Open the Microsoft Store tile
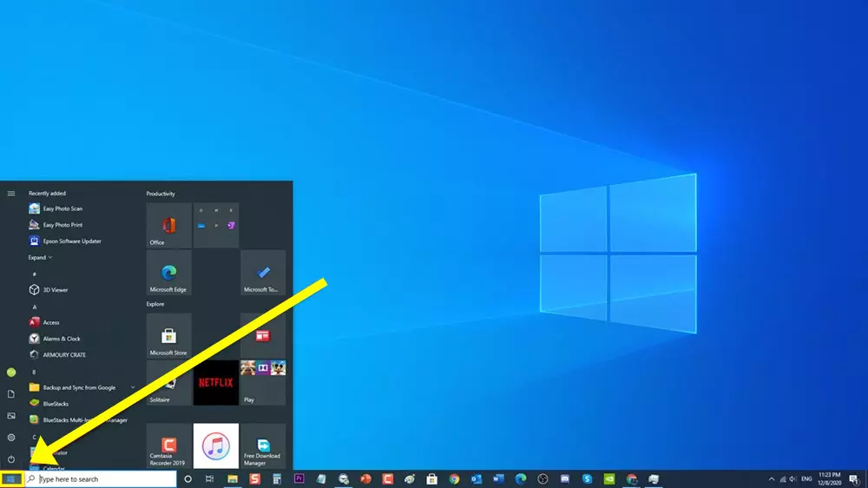868x488 pixels. [169, 336]
